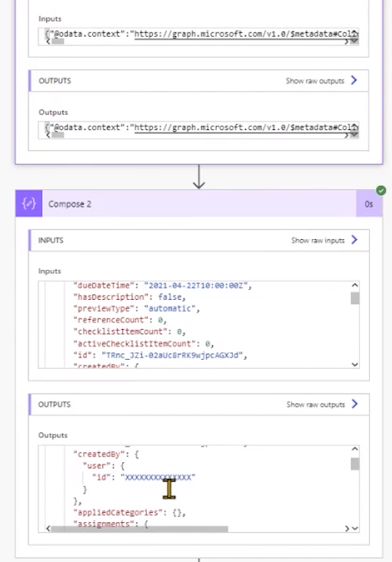Image resolution: width=392 pixels, height=562 pixels.
Task: Click the right arrow of Outputs horizontal scrollbar
Action: click(x=347, y=528)
